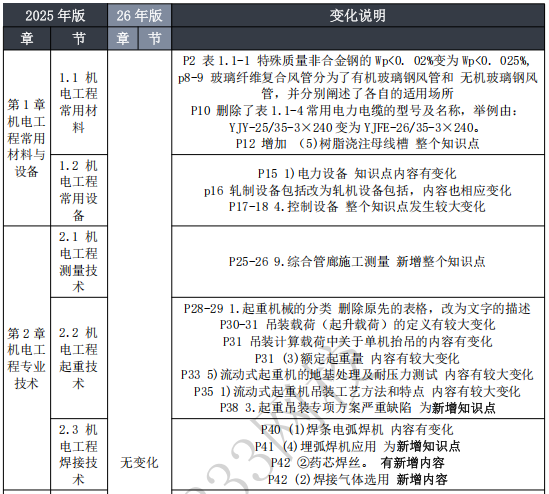Viewport: 549px width, 494px height.
Task: Select the P17-18 控制设备 change line
Action: [357, 207]
